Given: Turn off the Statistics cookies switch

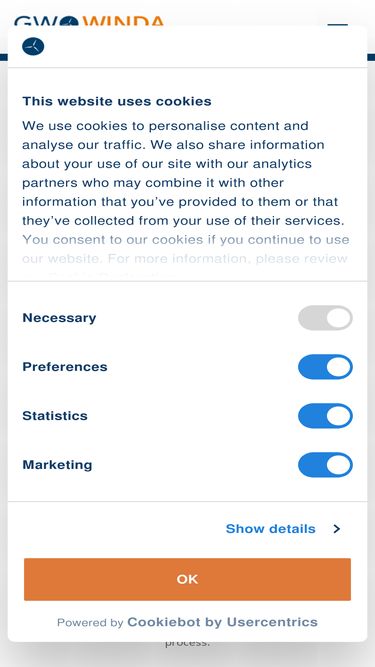Looking at the screenshot, I should pos(325,416).
